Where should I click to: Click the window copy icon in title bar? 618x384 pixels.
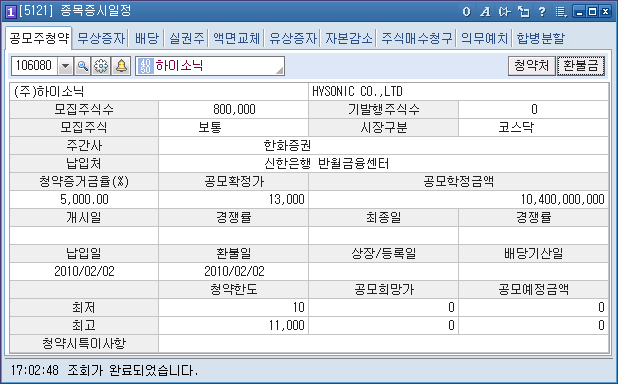pos(523,12)
